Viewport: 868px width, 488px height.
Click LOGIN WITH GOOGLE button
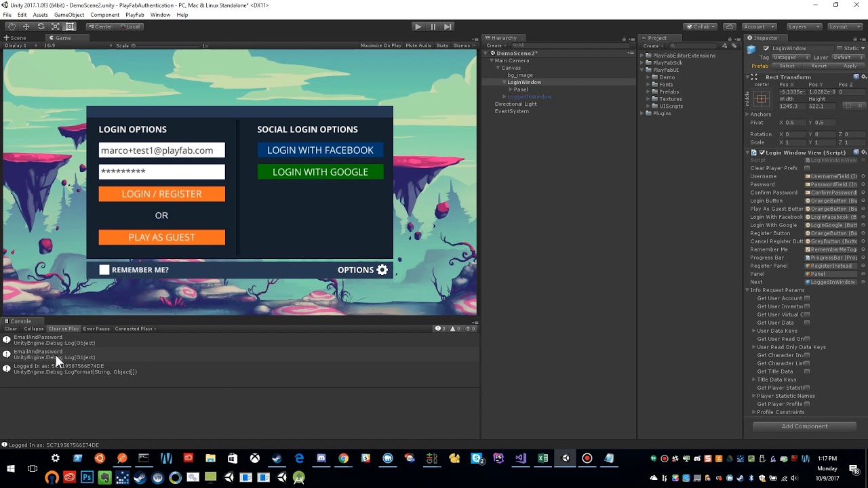pyautogui.click(x=320, y=172)
